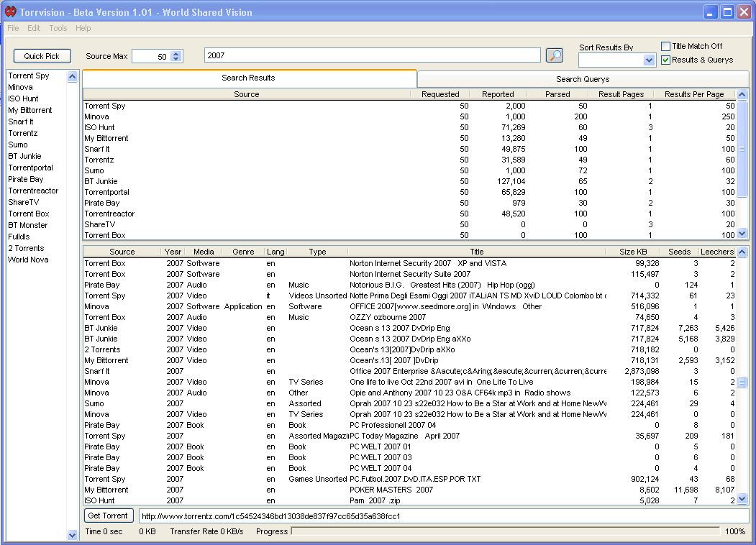Click the Quick Pick button
The height and width of the screenshot is (545, 756).
click(x=42, y=56)
